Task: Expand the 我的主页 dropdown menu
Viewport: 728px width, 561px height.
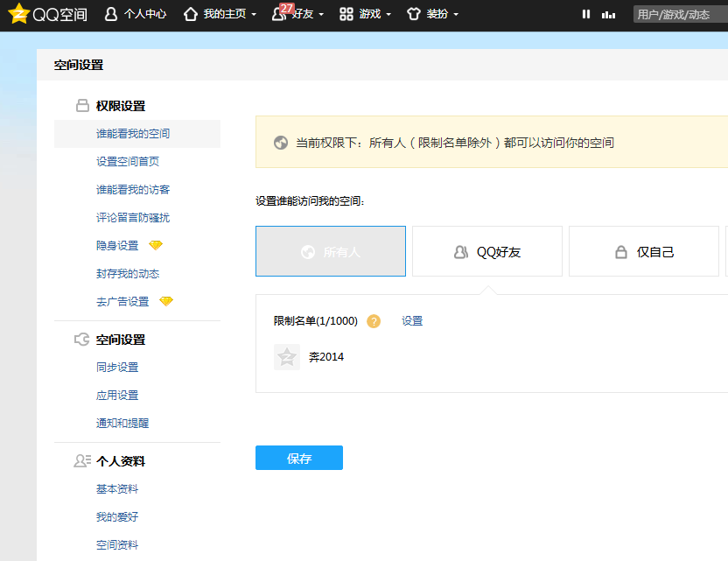Action: tap(220, 14)
